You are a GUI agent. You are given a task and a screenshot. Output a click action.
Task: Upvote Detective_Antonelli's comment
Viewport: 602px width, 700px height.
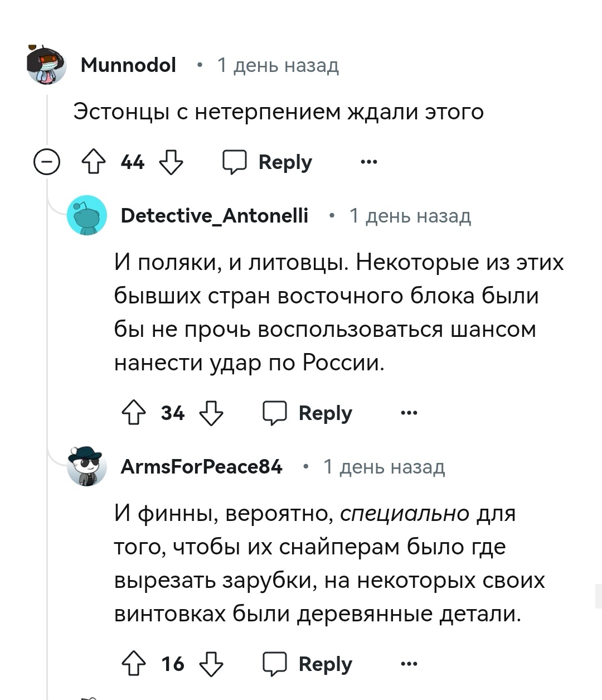tap(134, 413)
